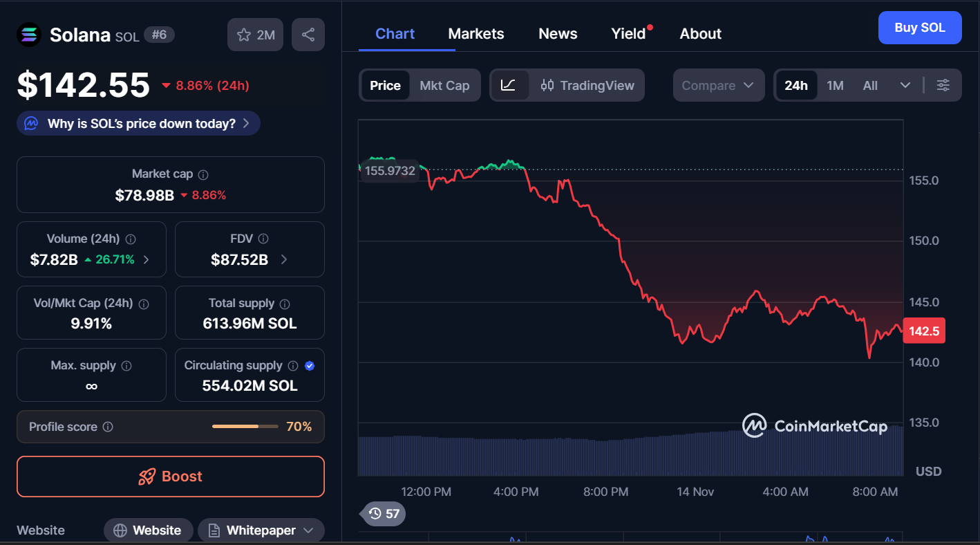Select the 1M timeframe option
The width and height of the screenshot is (980, 545).
pyautogui.click(x=835, y=85)
